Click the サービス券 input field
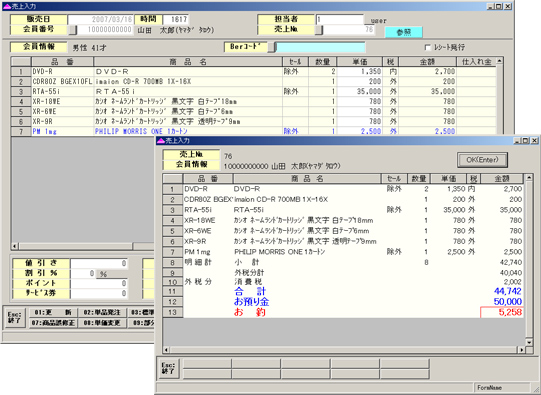Image resolution: width=541 pixels, height=395 pixels. point(99,294)
